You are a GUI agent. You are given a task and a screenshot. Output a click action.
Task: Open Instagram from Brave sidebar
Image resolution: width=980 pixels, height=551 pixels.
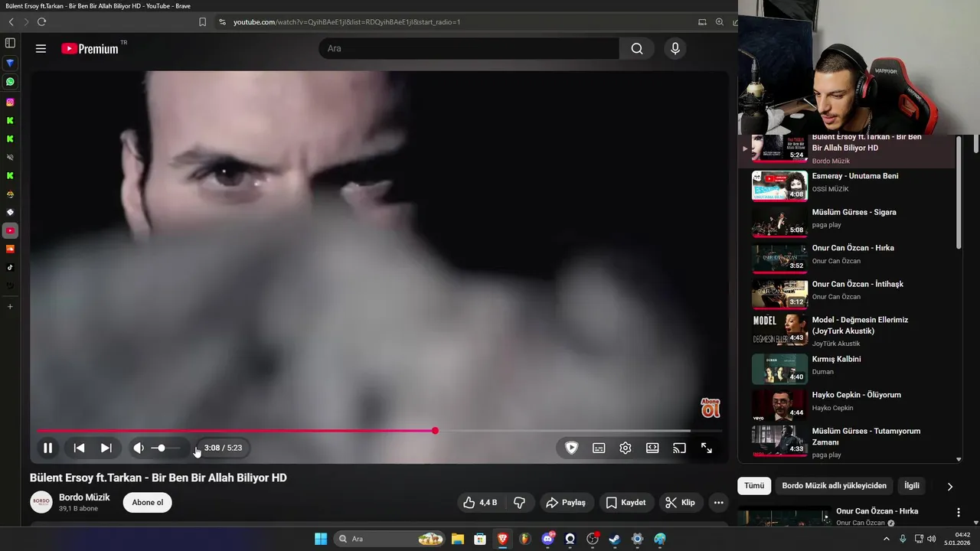(10, 102)
